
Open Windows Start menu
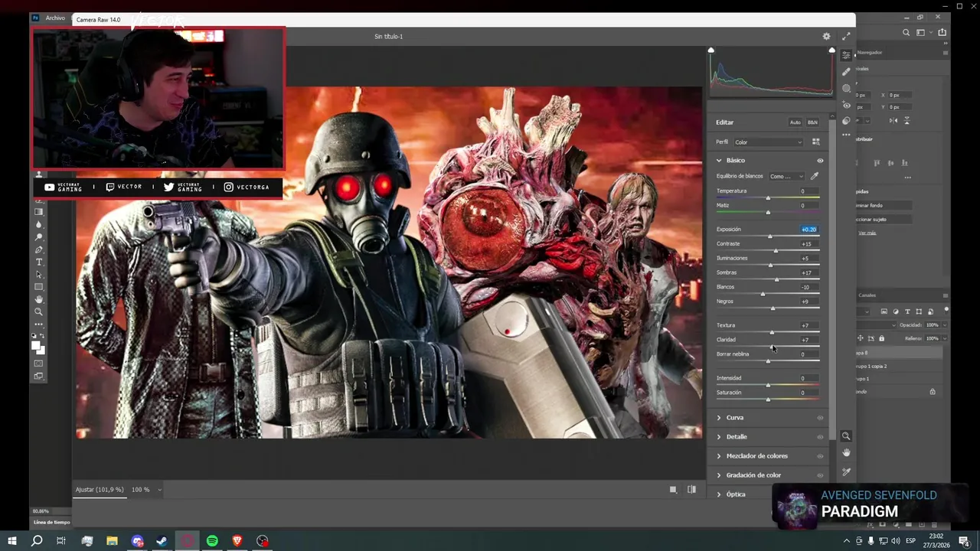click(12, 541)
